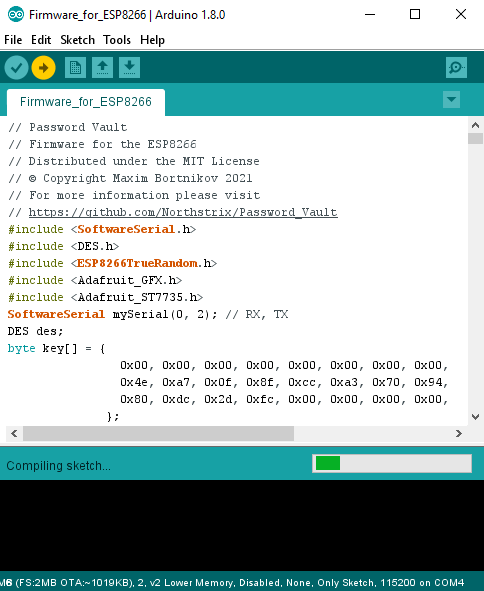Screen dimensions: 484x591
Task: Click the '115200 on COM4' status bar text
Action: click(422, 582)
